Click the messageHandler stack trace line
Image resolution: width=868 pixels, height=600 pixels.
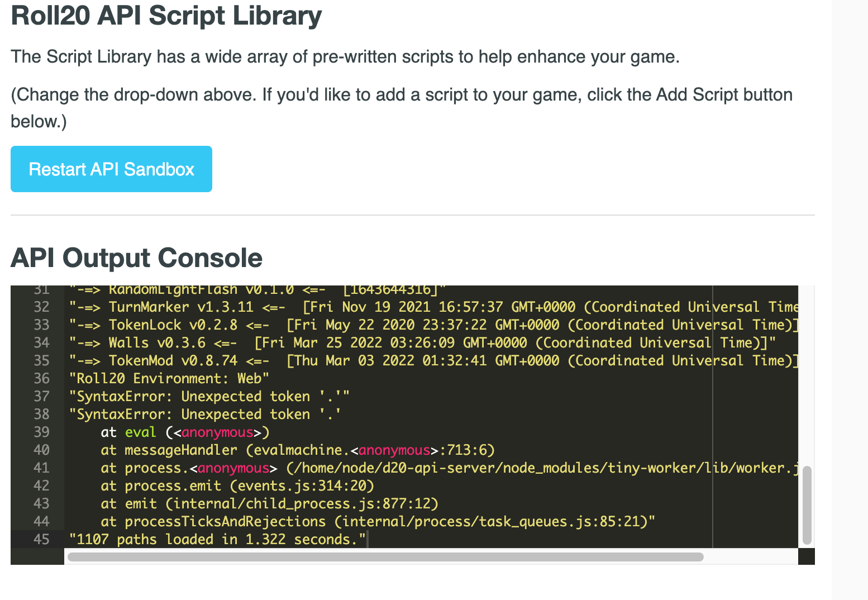298,450
